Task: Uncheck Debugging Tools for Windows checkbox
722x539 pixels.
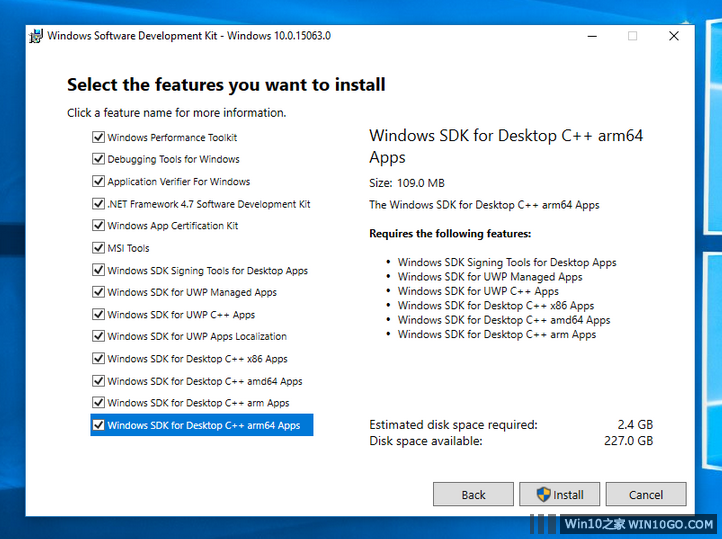Action: point(98,159)
